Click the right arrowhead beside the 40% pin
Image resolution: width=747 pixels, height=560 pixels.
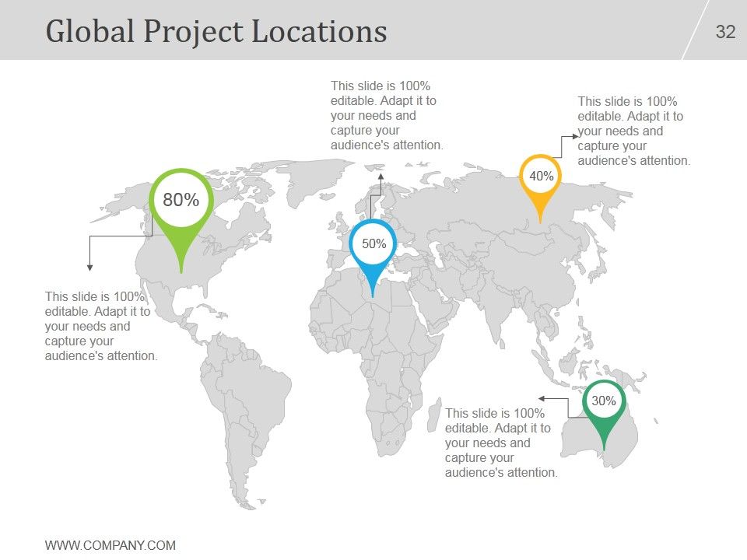coord(575,136)
